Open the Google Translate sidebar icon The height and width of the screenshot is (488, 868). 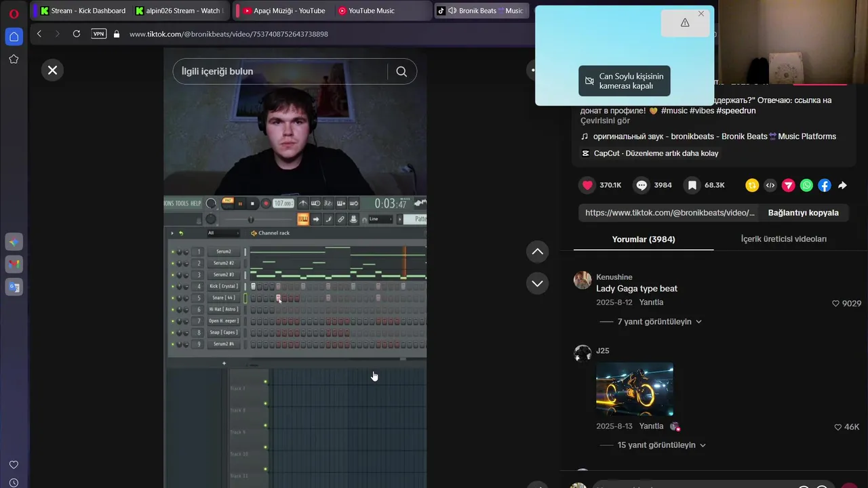pos(14,287)
